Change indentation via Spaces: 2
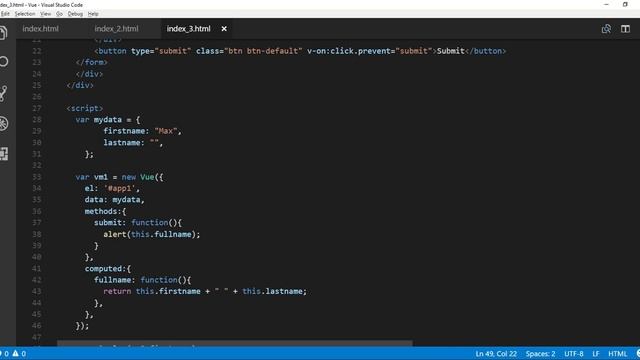This screenshot has width=640, height=360. 540,354
